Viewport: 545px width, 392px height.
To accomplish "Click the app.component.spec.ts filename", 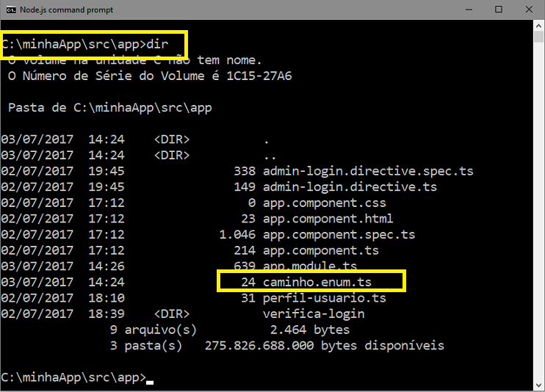I will pos(339,235).
